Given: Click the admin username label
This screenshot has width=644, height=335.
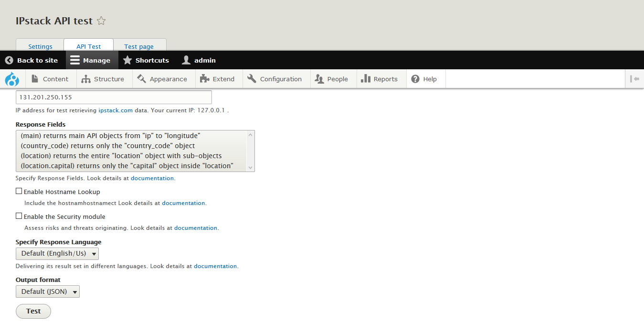Looking at the screenshot, I should point(205,60).
